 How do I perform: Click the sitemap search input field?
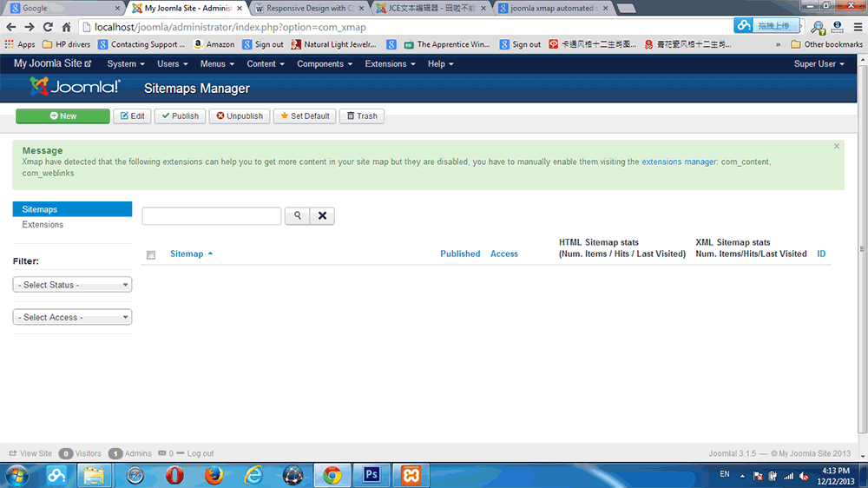click(x=212, y=215)
